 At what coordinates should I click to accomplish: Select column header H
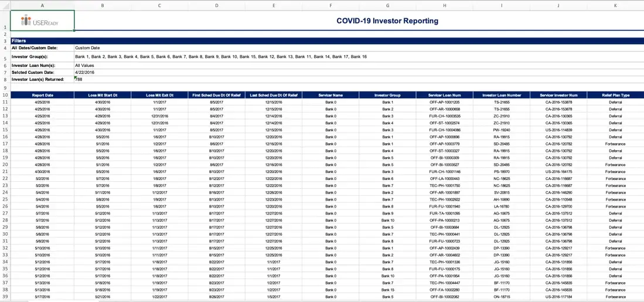[444, 5]
